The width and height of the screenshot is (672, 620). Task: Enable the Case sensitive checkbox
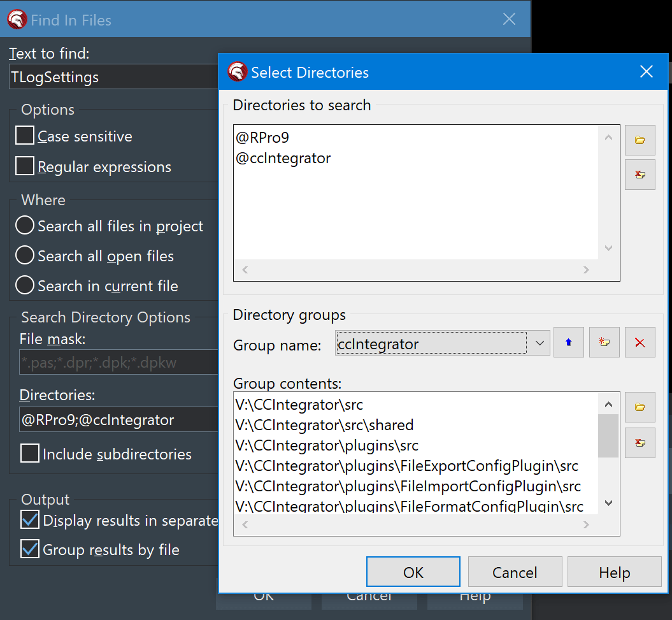tap(24, 135)
